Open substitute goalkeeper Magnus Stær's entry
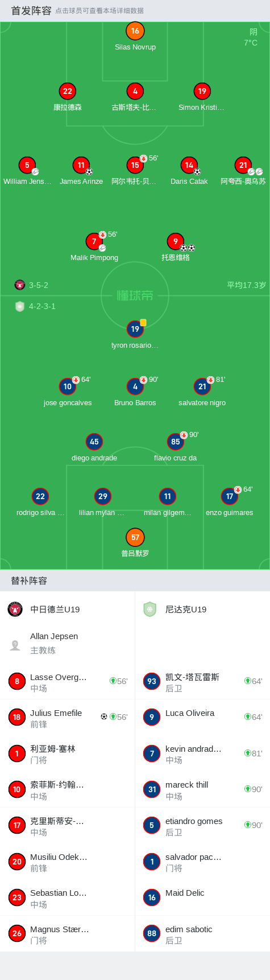Screen dimensions: 270x980 click(67, 934)
